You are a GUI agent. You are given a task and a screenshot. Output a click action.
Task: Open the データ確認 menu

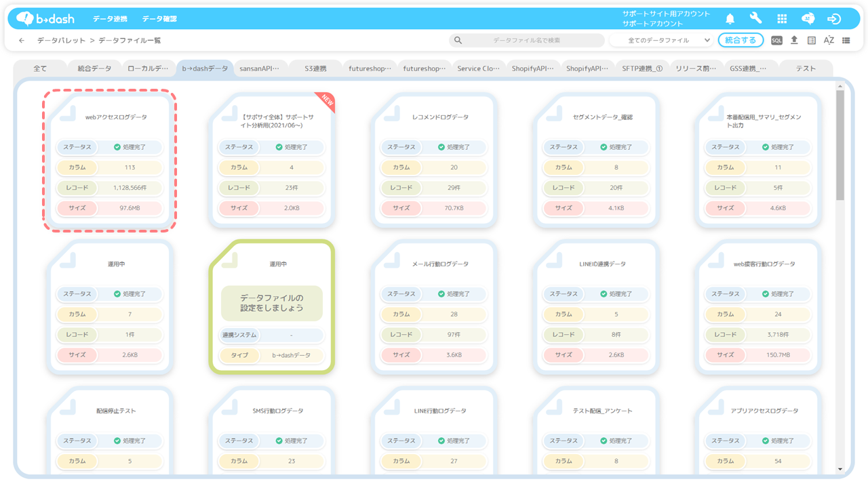point(159,19)
